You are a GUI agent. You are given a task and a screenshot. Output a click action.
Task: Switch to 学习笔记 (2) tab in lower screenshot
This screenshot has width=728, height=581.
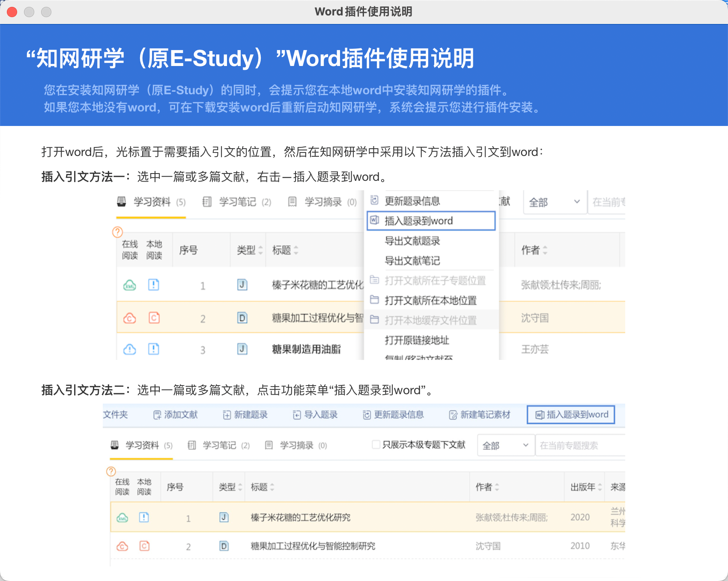[x=219, y=446]
